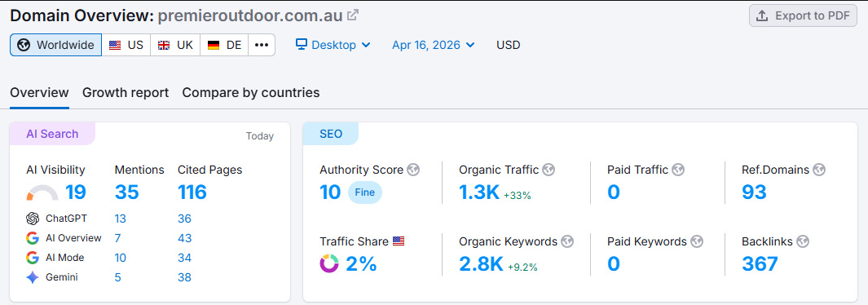Click globe icon next to Authority Score

click(413, 170)
